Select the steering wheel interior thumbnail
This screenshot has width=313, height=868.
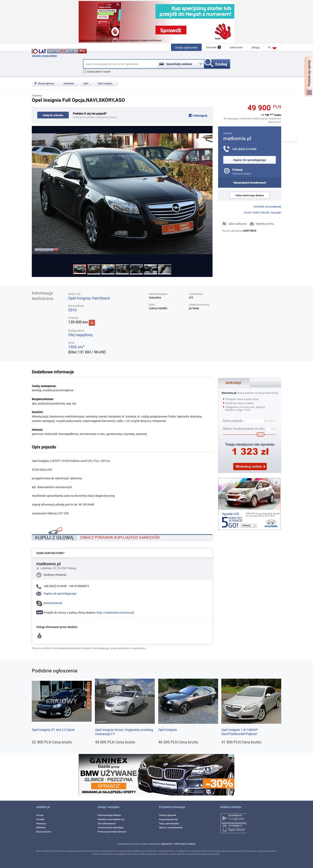136,269
